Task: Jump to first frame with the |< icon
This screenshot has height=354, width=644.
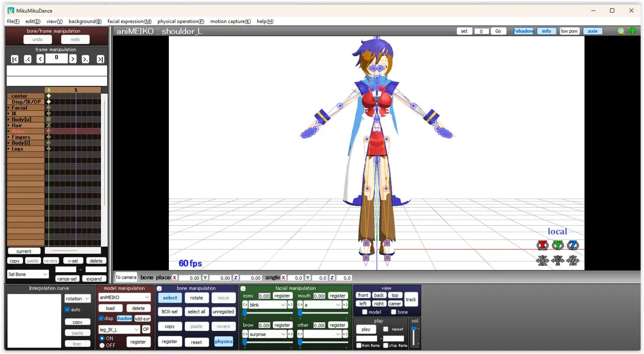Action: (x=14, y=58)
